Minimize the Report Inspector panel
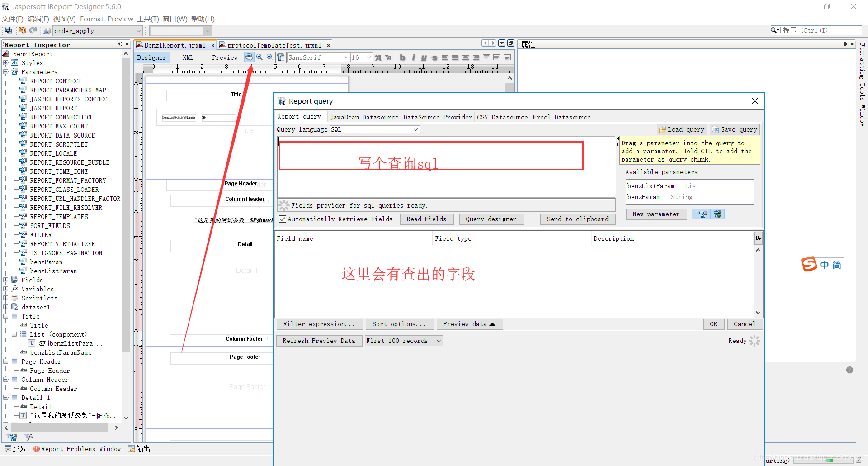This screenshot has width=868, height=466. point(120,44)
